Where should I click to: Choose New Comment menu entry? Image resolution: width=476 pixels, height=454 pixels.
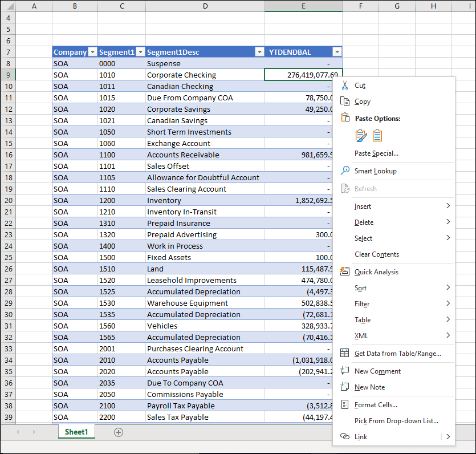[377, 371]
